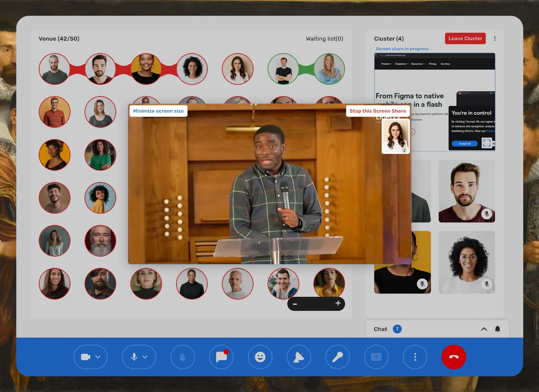Click the broadcast megaphone icon

point(299,357)
